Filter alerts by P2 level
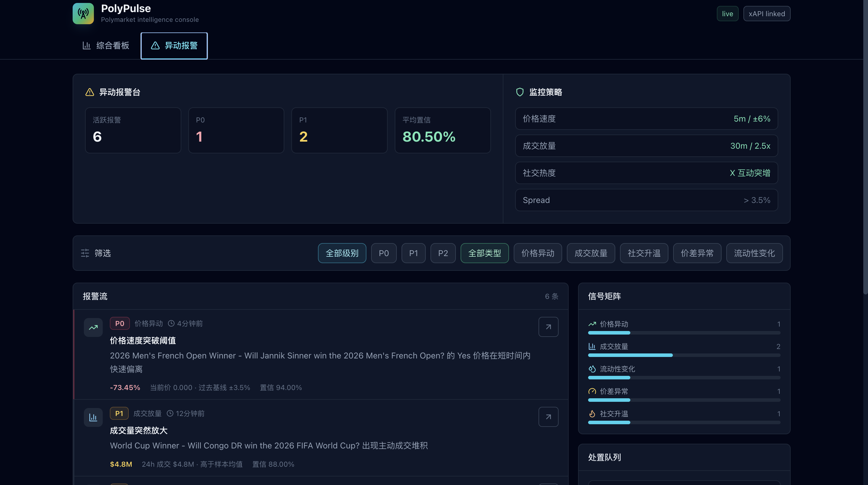Screen dimensions: 868x485 click(443, 253)
